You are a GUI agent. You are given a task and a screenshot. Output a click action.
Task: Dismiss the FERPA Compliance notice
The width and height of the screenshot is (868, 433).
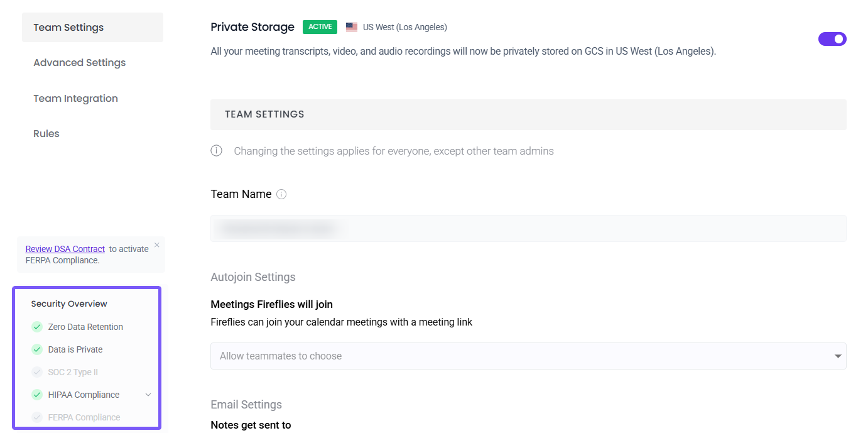pyautogui.click(x=157, y=245)
